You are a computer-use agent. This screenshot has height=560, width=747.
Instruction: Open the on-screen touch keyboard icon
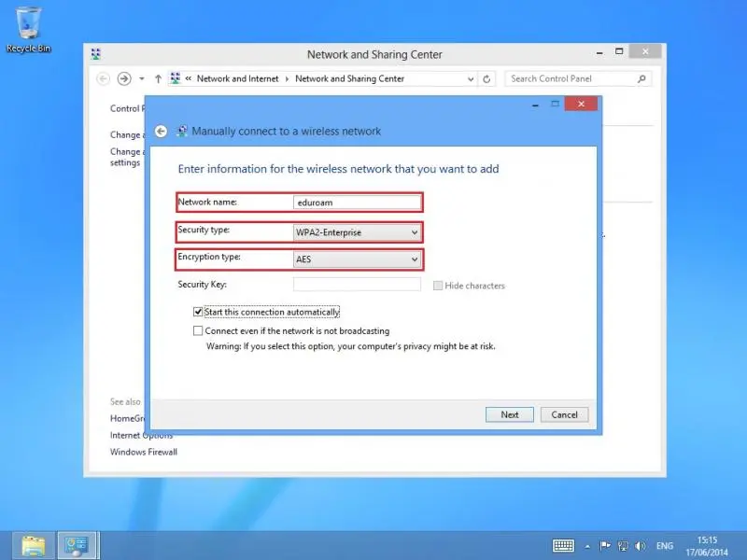click(x=563, y=546)
